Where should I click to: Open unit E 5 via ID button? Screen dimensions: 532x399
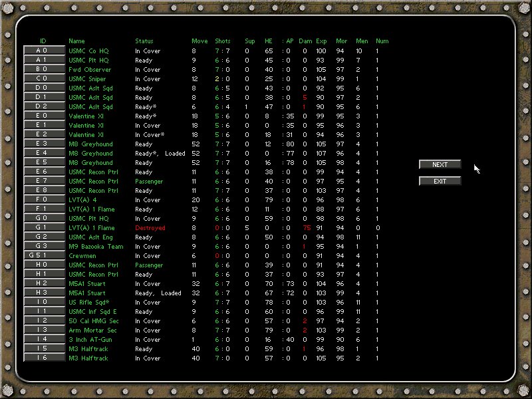(44, 162)
